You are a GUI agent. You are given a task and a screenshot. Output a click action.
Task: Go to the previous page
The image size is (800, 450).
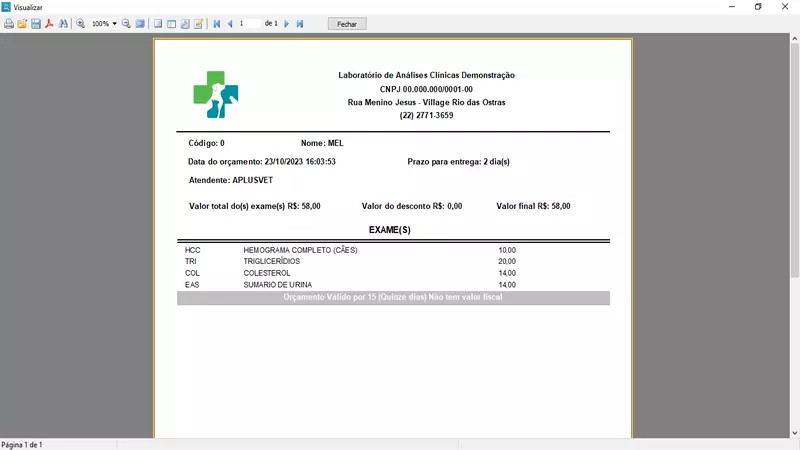point(230,23)
